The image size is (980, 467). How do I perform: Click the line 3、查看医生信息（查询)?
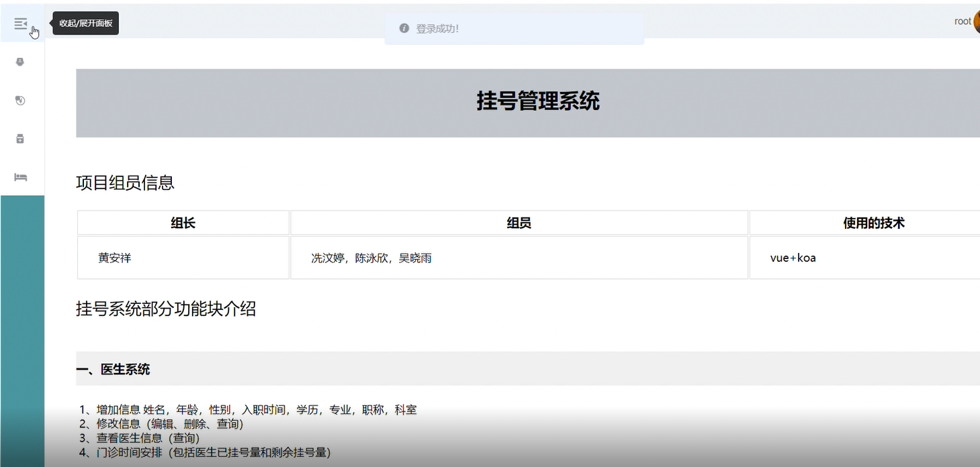[140, 438]
